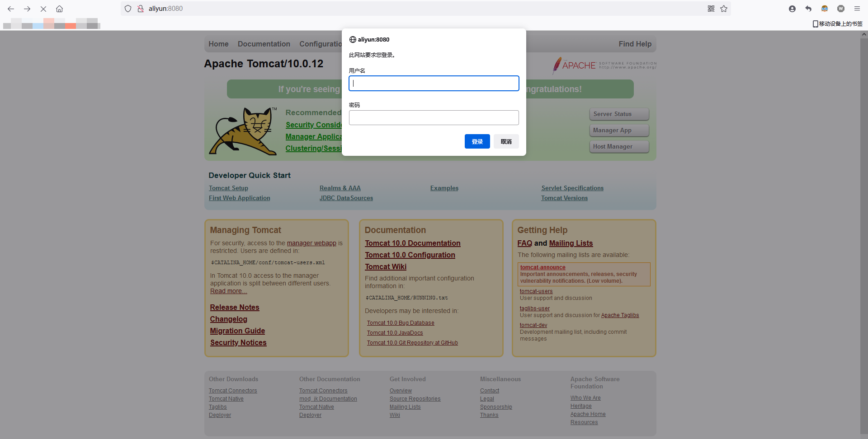Click the browser forward arrow
The image size is (868, 439).
[27, 9]
